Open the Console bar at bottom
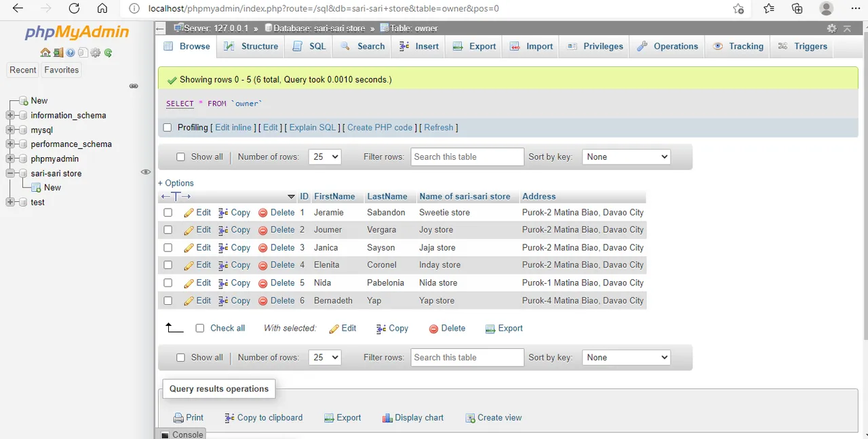Image resolution: width=868 pixels, height=439 pixels. [x=181, y=434]
